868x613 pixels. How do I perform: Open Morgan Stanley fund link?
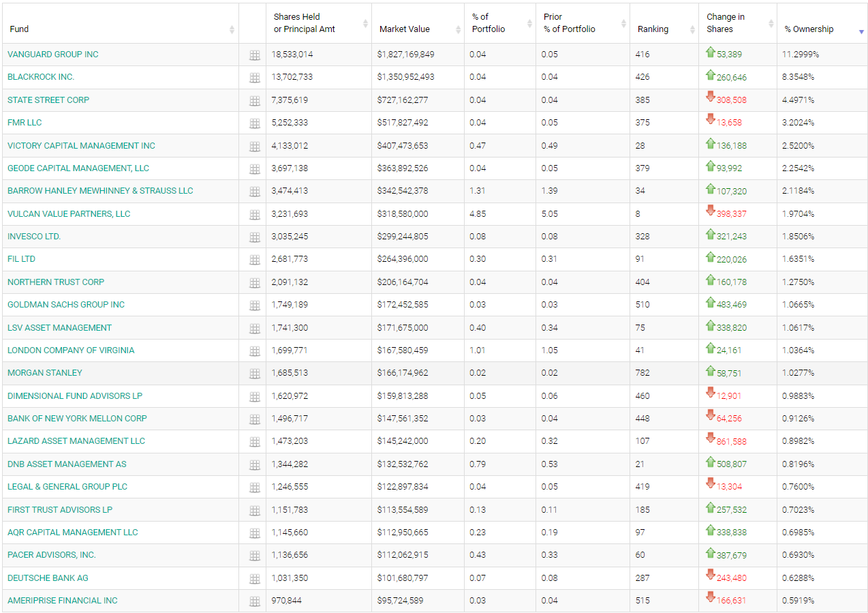(x=45, y=373)
